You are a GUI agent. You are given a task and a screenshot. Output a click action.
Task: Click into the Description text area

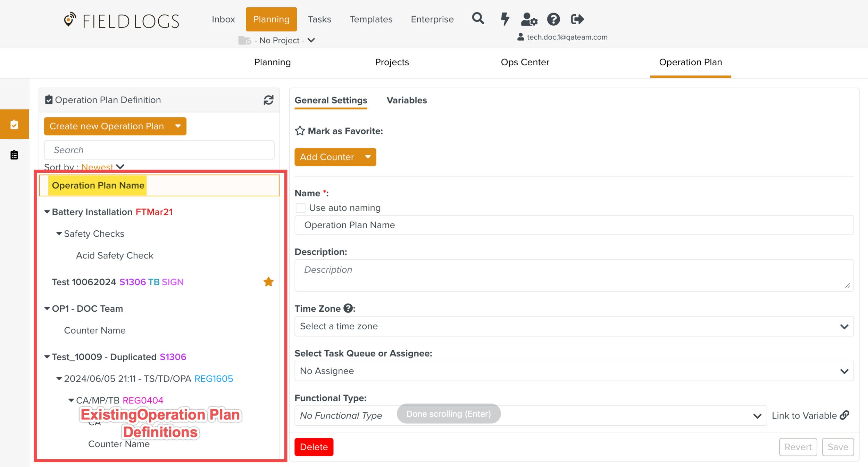click(x=574, y=275)
